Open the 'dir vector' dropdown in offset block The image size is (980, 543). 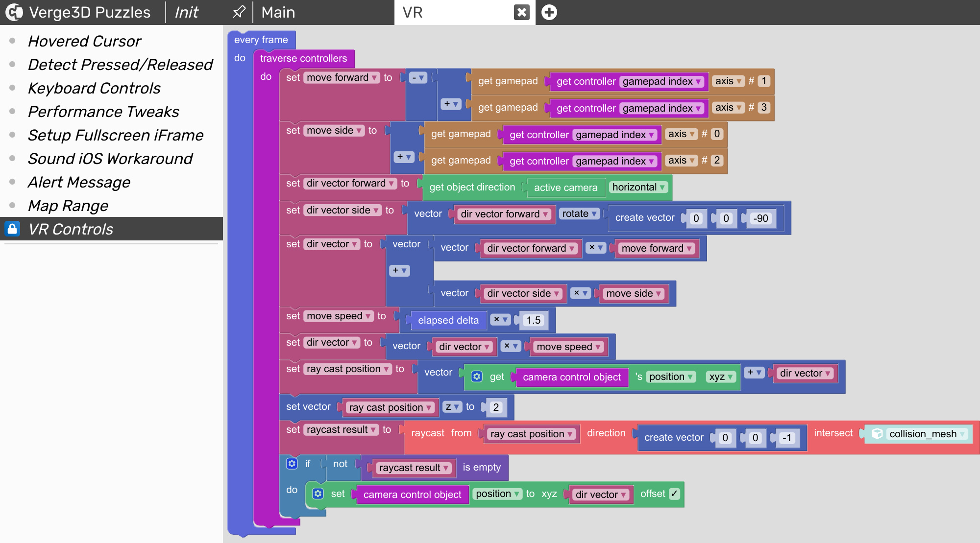click(601, 495)
